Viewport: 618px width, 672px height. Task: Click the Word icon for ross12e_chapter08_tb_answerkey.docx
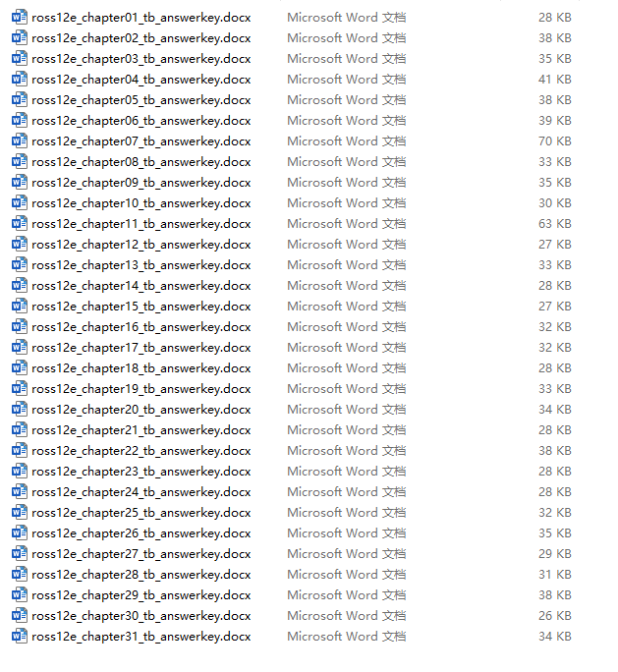click(x=20, y=162)
